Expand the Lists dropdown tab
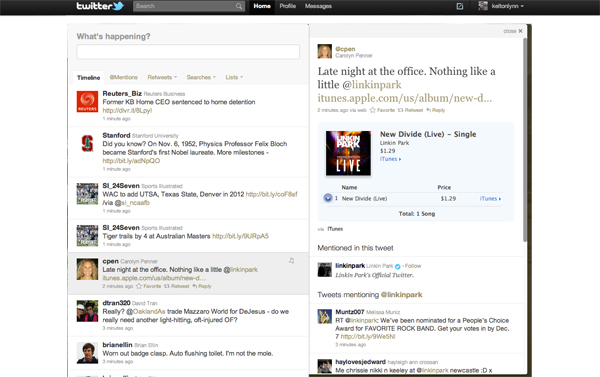 tap(234, 77)
